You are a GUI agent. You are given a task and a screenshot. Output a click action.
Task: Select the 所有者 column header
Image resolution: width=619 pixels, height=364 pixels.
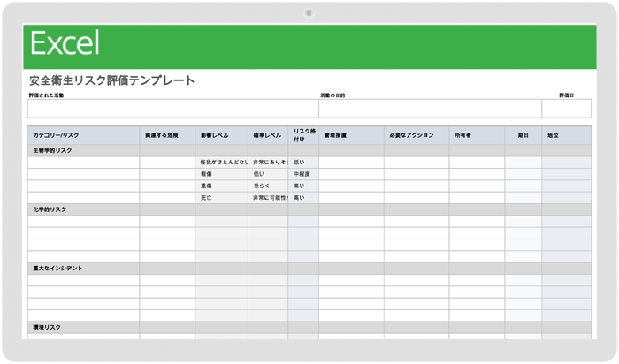(x=477, y=135)
